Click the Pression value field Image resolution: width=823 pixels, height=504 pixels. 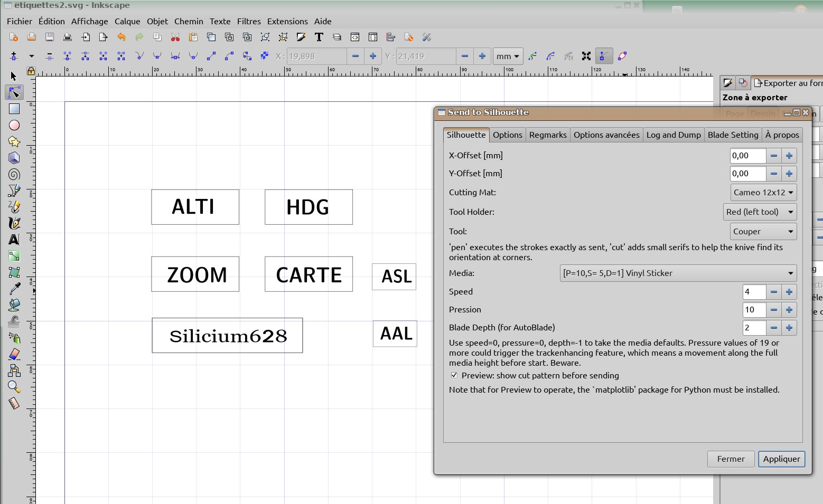pos(754,310)
